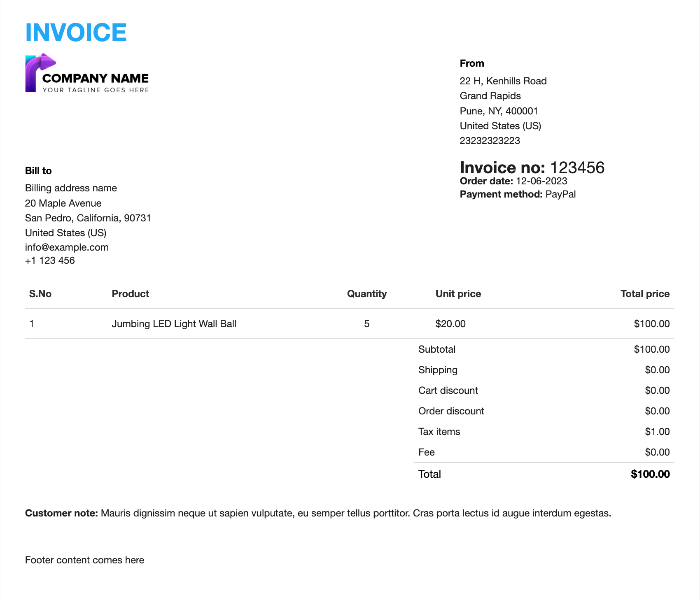Select the Jumbing LED Light Wall Ball product
The image size is (700, 600).
[174, 324]
